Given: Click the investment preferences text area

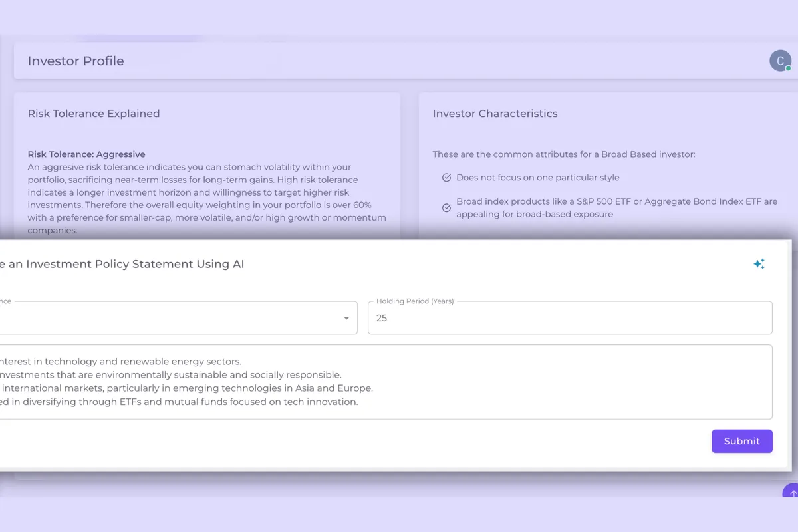Looking at the screenshot, I should (386, 382).
